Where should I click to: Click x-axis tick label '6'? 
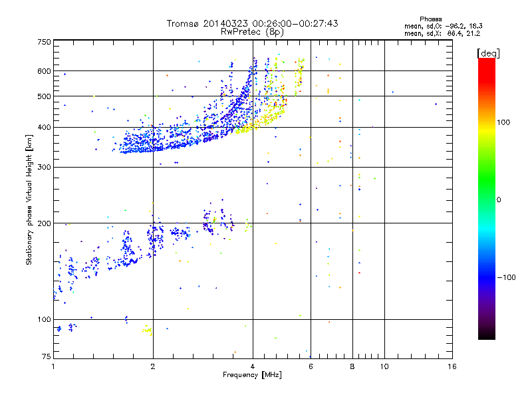311,366
